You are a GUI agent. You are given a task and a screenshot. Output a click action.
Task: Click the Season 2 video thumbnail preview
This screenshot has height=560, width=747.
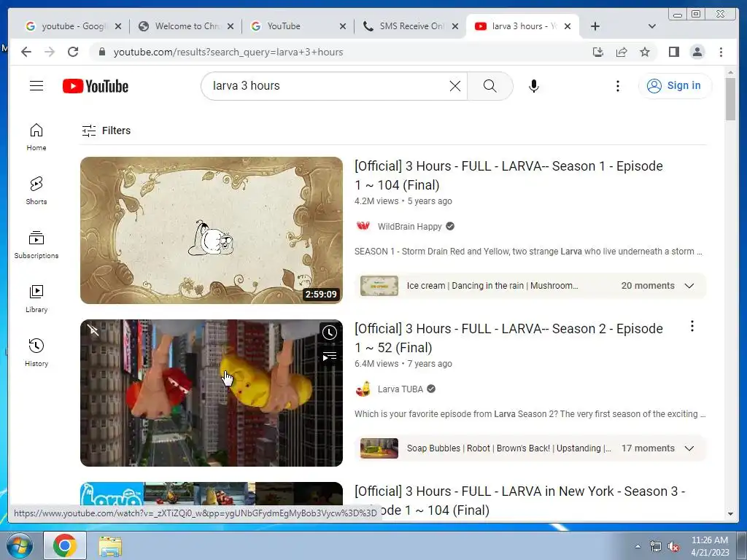coord(211,393)
